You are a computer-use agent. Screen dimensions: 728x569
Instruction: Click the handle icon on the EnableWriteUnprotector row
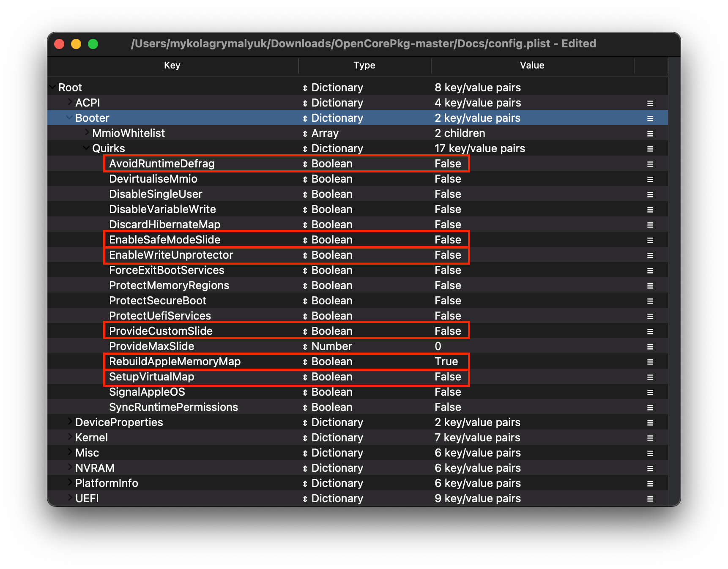[650, 255]
